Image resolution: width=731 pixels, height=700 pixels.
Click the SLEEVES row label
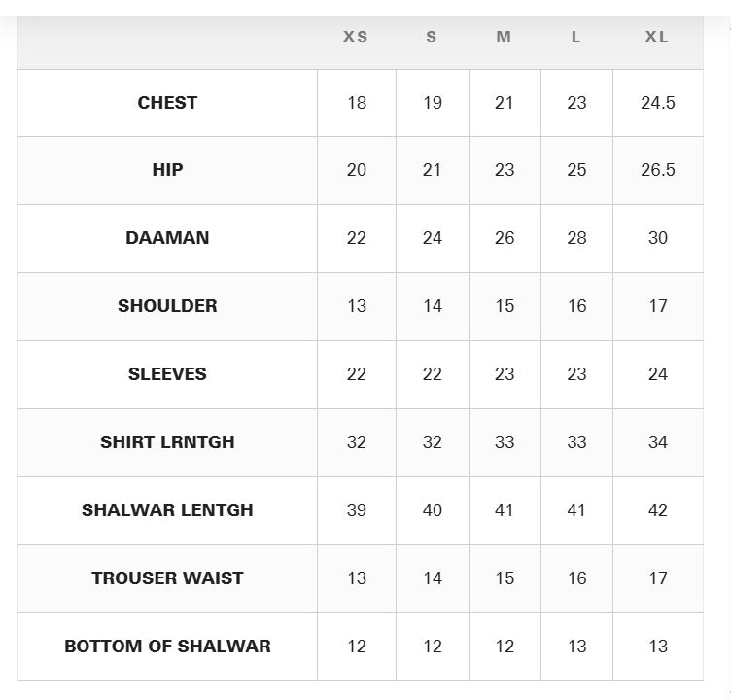coord(167,374)
